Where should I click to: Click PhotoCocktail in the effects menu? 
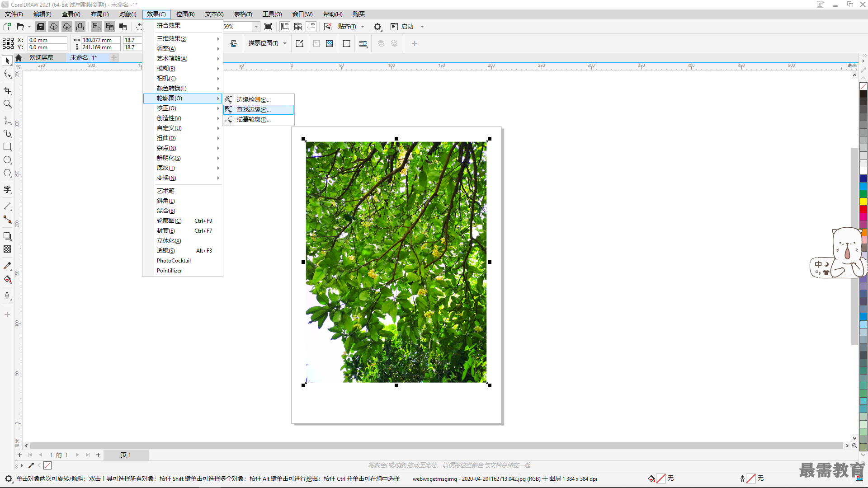point(183,261)
